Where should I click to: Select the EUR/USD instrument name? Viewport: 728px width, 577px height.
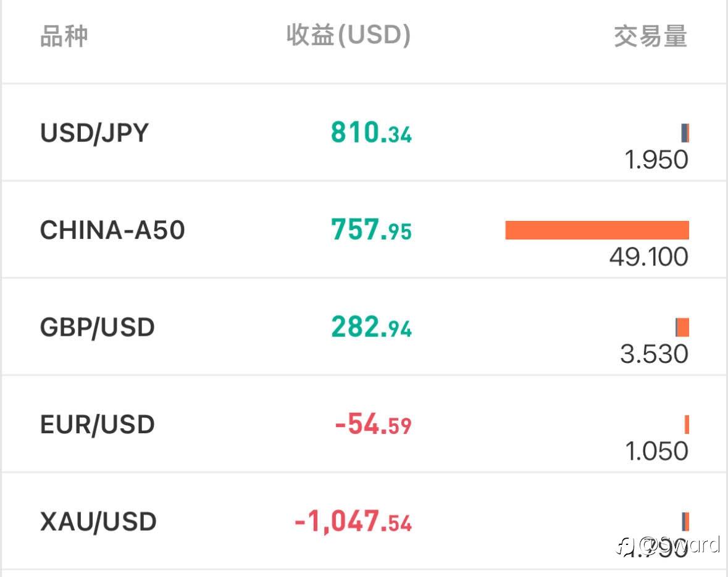point(97,425)
